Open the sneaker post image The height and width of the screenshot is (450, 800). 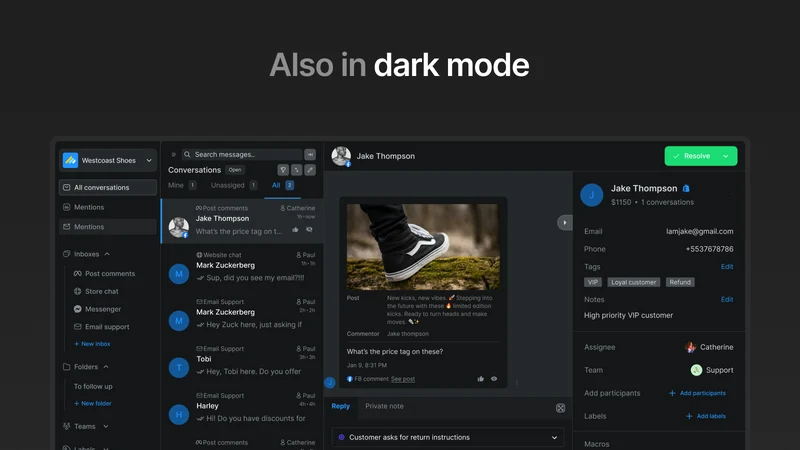[x=423, y=247]
